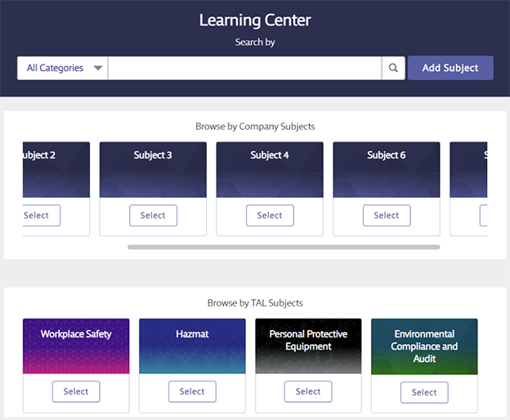
Task: Open the All Categories dropdown
Action: [x=62, y=68]
